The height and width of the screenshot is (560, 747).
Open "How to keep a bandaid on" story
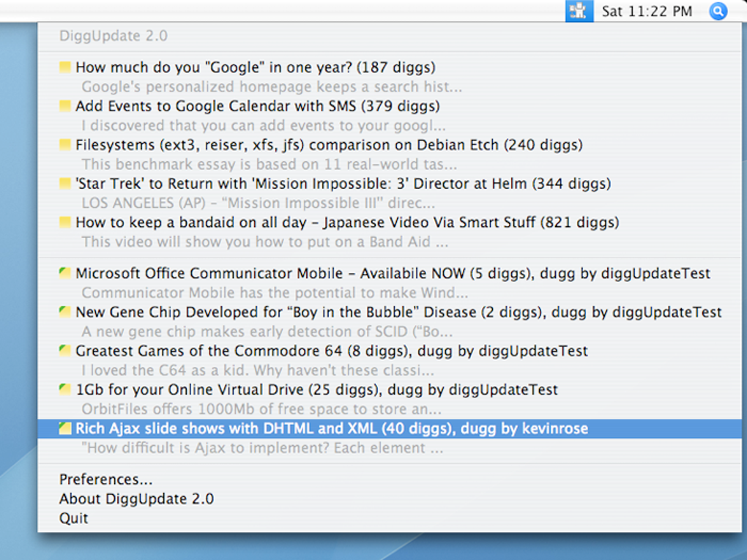click(346, 223)
